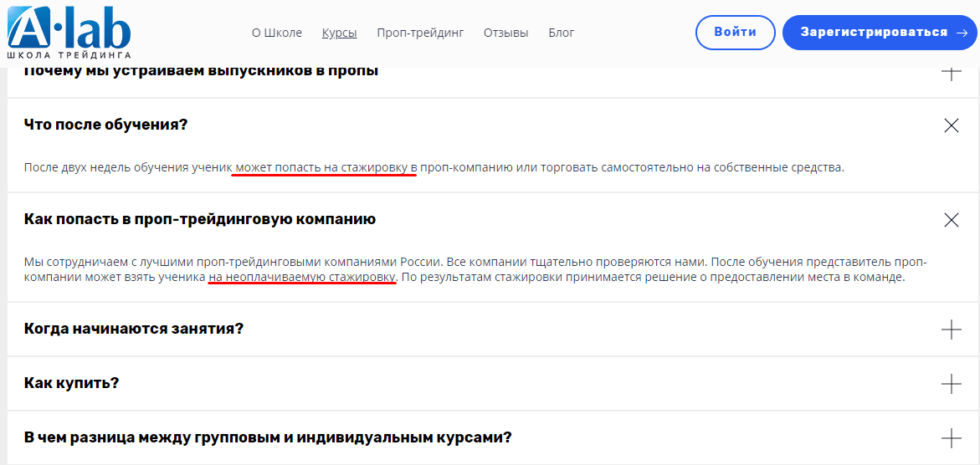Go to 'Курсы' navigation link
This screenshot has height=465, width=980.
339,33
